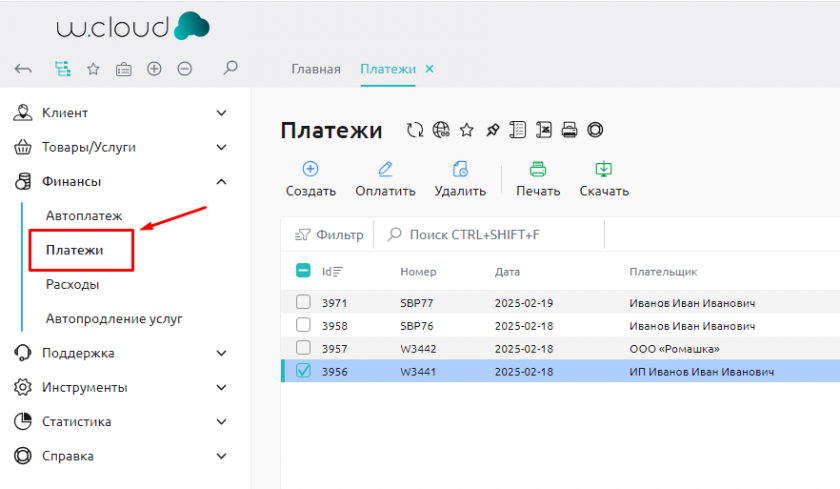840x489 pixels.
Task: Open Автоплатеж in the Финансы submenu
Action: [84, 215]
